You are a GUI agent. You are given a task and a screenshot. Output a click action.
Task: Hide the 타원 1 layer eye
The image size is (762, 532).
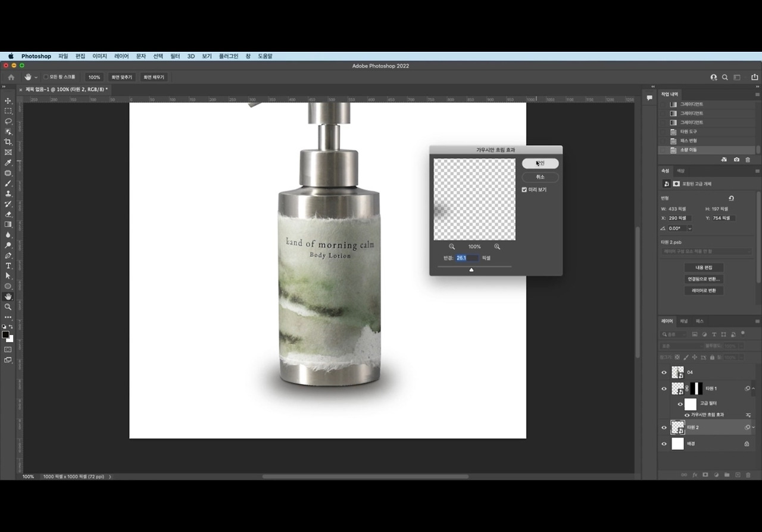point(664,389)
